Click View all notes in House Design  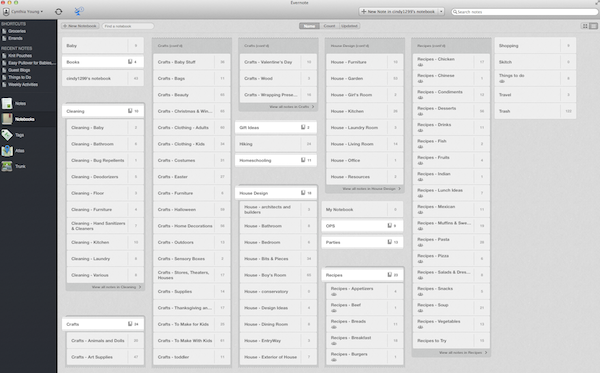click(371, 189)
